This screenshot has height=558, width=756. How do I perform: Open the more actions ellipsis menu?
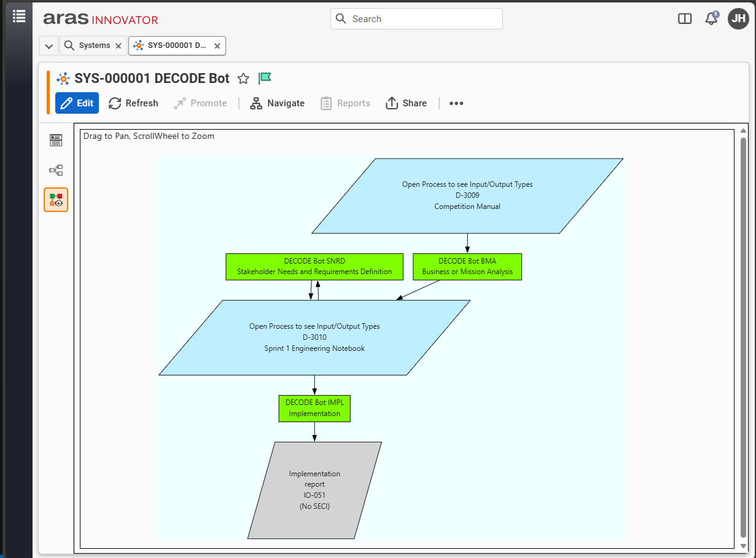(456, 103)
